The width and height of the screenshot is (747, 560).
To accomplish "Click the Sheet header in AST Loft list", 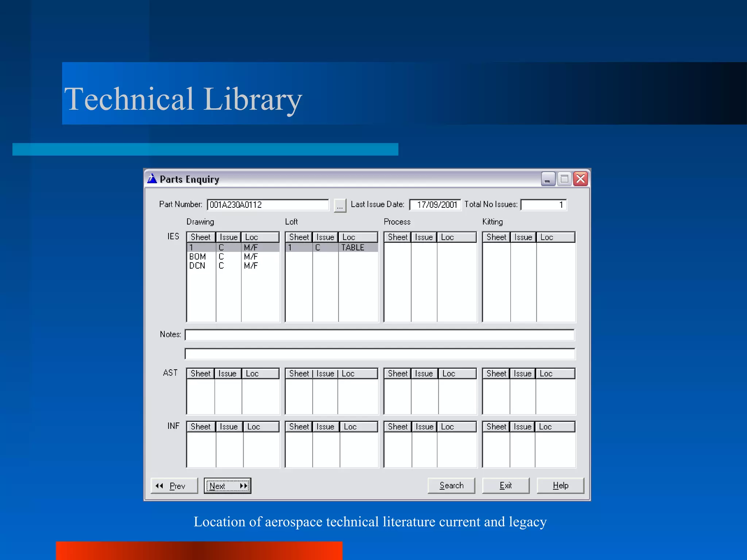I will [299, 373].
